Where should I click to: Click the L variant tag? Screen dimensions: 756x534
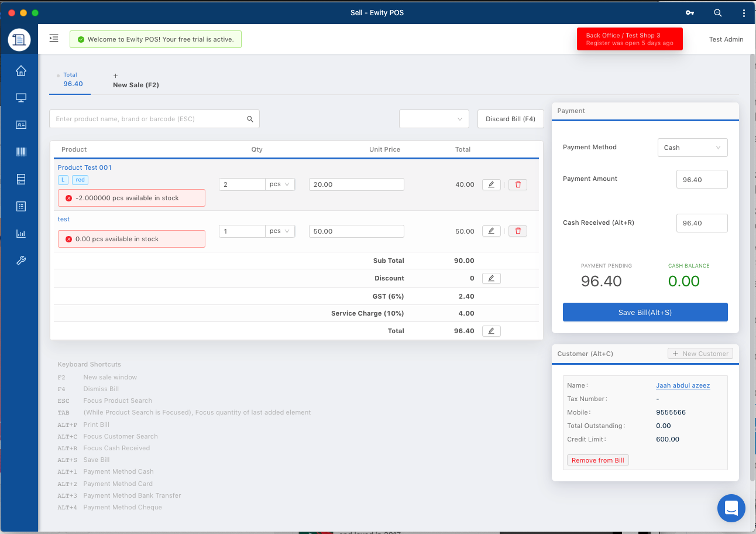coord(63,180)
